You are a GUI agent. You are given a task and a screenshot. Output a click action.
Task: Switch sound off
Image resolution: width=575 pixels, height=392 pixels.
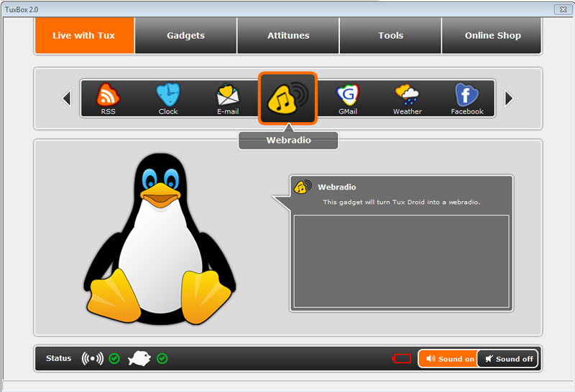pyautogui.click(x=507, y=358)
